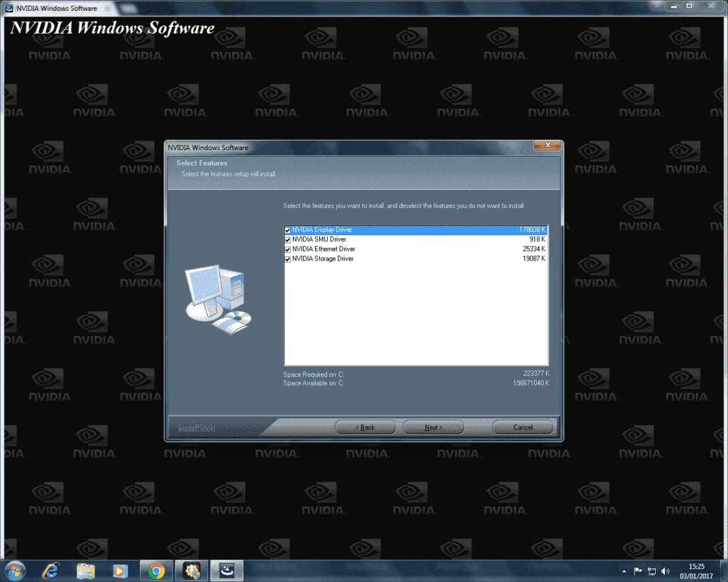Click the 918 K size value

538,240
